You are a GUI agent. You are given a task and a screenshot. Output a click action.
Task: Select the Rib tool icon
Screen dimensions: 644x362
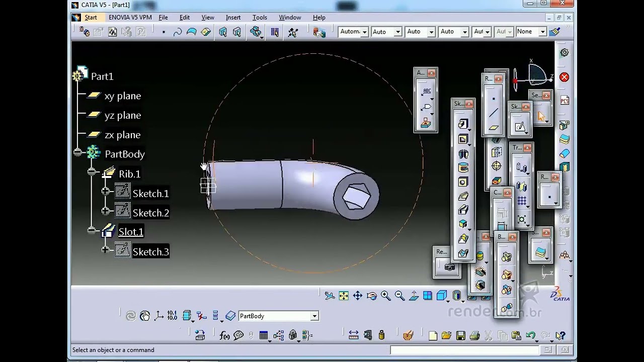click(463, 196)
